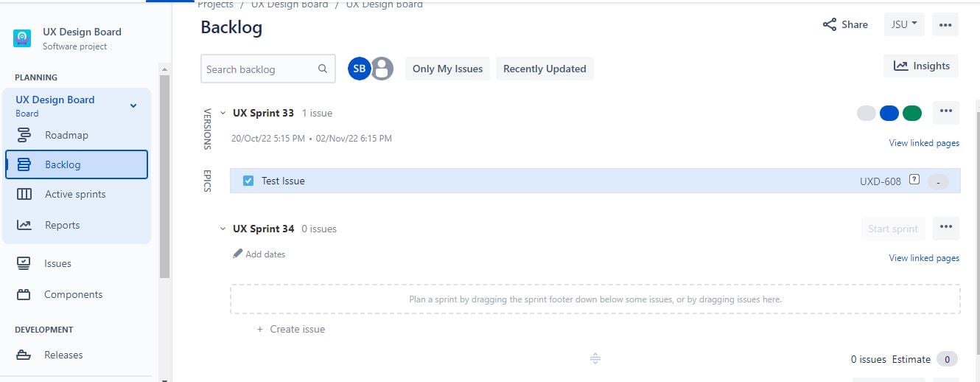Toggle the Recently Updated filter
980x382 pixels.
[545, 69]
